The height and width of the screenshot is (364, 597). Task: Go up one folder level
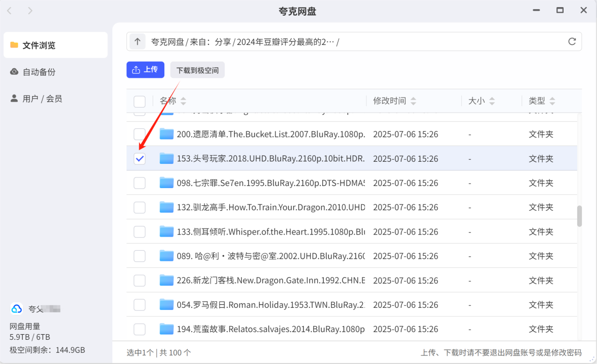[x=138, y=41]
